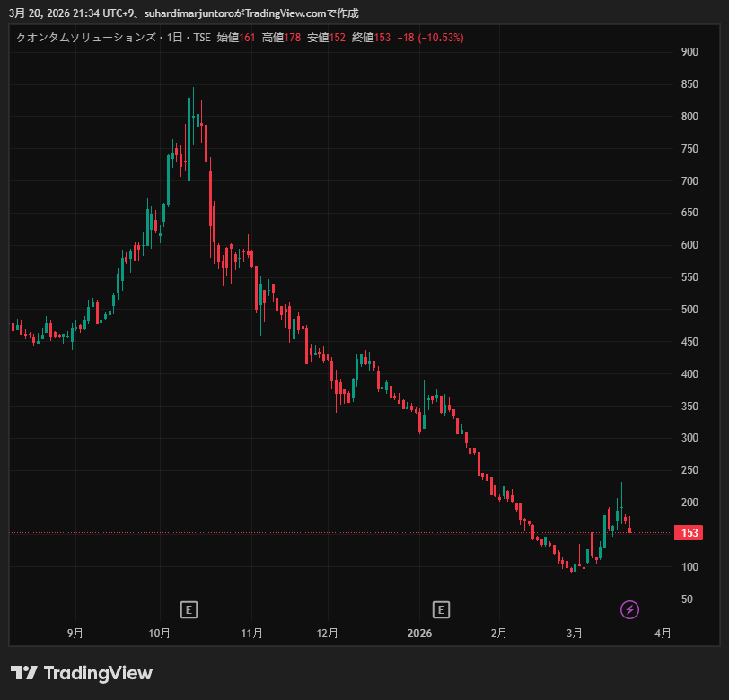Click the 9月 time axis label
Viewport: 729px width, 700px height.
(x=75, y=633)
